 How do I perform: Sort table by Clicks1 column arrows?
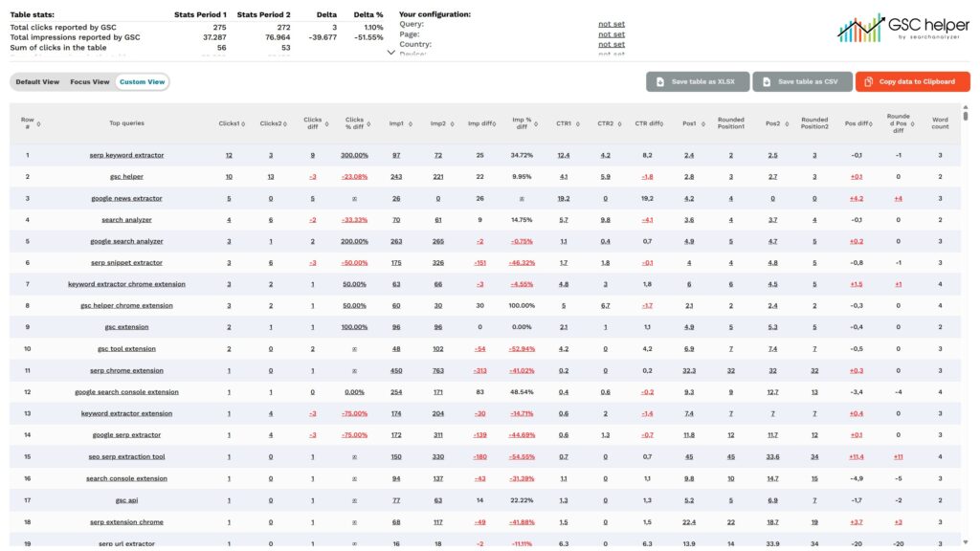click(x=243, y=123)
